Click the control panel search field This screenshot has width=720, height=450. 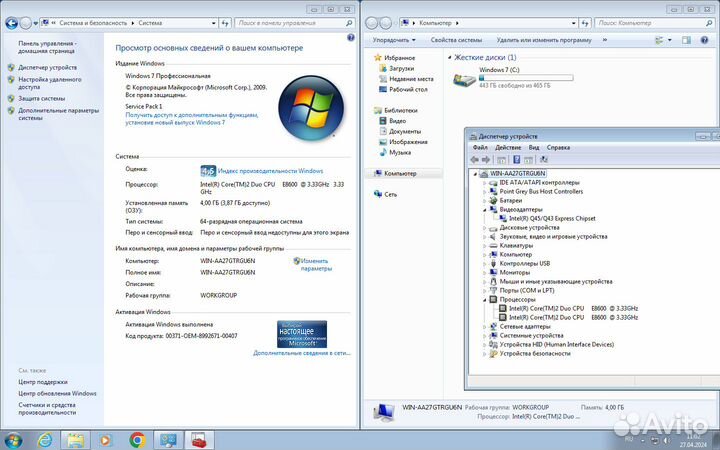point(294,23)
